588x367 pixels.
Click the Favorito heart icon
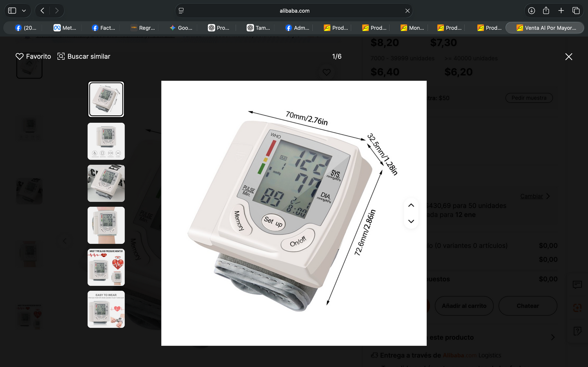(x=20, y=56)
